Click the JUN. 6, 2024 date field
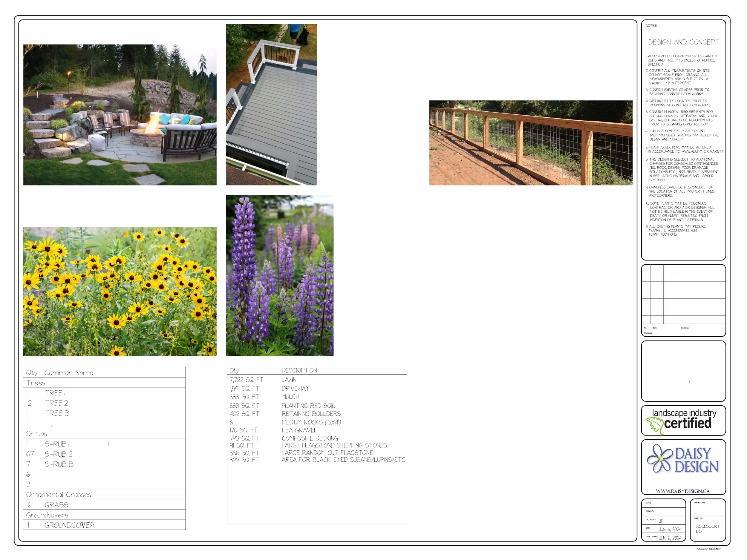 [x=670, y=529]
